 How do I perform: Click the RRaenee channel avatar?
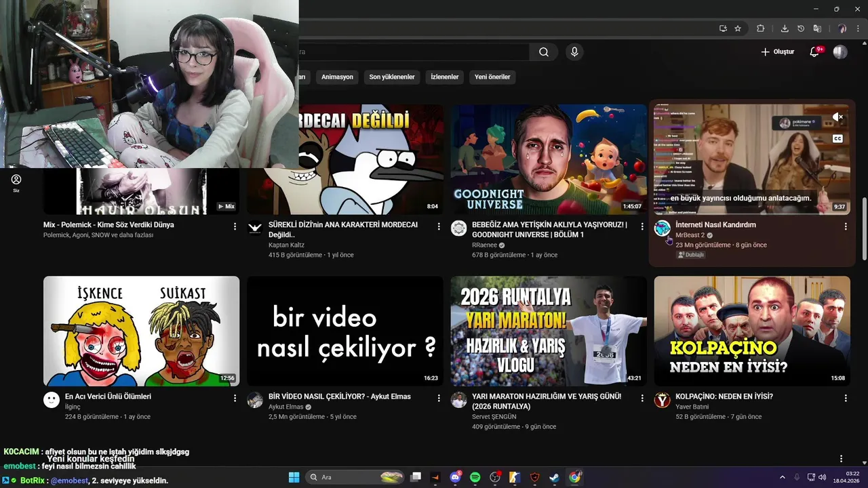(458, 228)
